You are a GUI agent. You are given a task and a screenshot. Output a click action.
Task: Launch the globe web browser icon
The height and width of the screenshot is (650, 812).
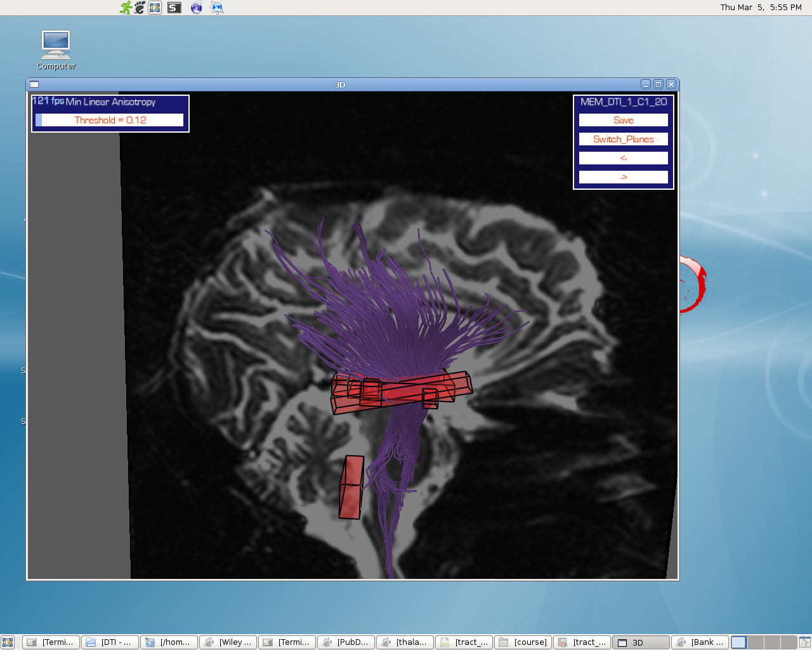click(197, 8)
